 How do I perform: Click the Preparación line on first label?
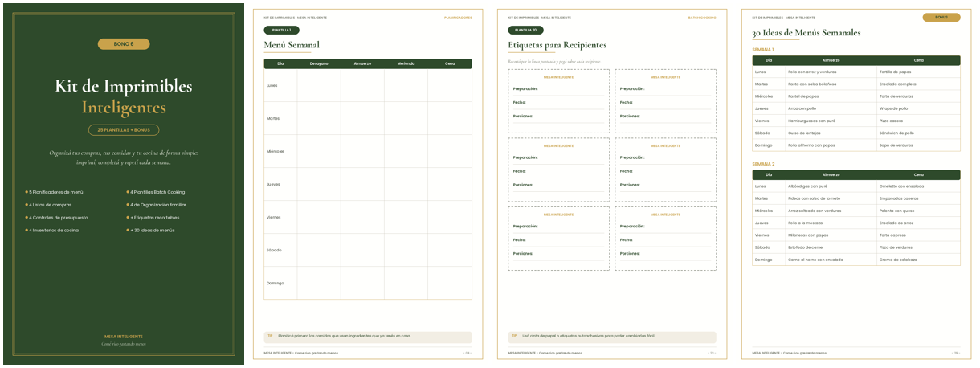558,89
